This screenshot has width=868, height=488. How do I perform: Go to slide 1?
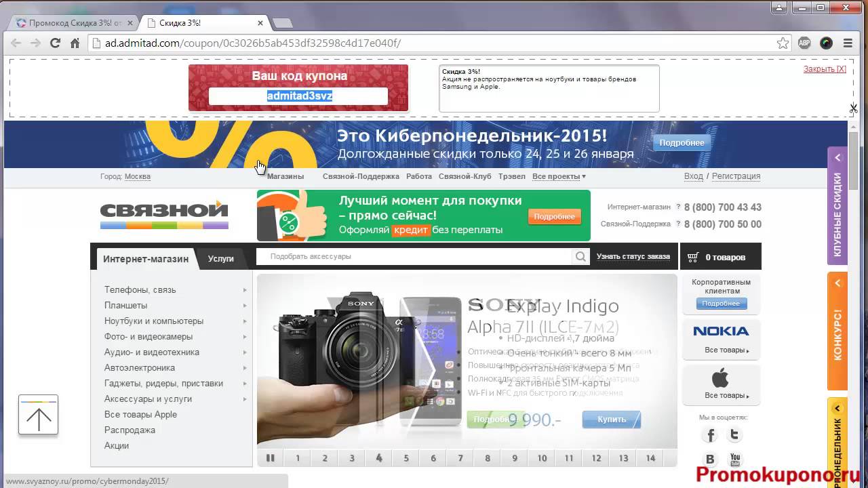[298, 458]
